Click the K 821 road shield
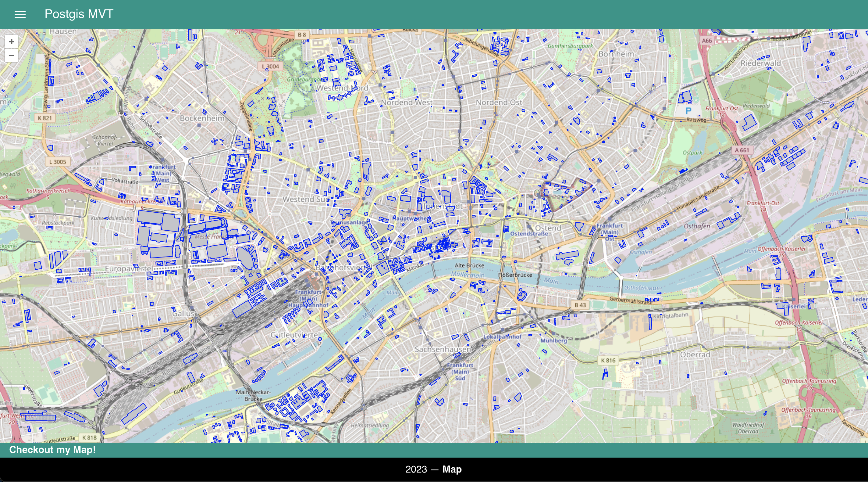This screenshot has width=868, height=482. 44,118
